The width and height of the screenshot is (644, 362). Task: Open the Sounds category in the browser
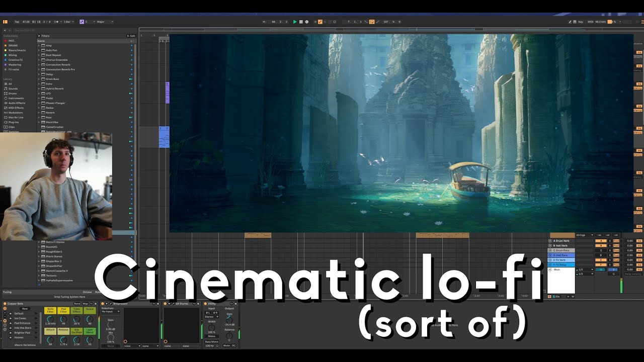tap(13, 88)
